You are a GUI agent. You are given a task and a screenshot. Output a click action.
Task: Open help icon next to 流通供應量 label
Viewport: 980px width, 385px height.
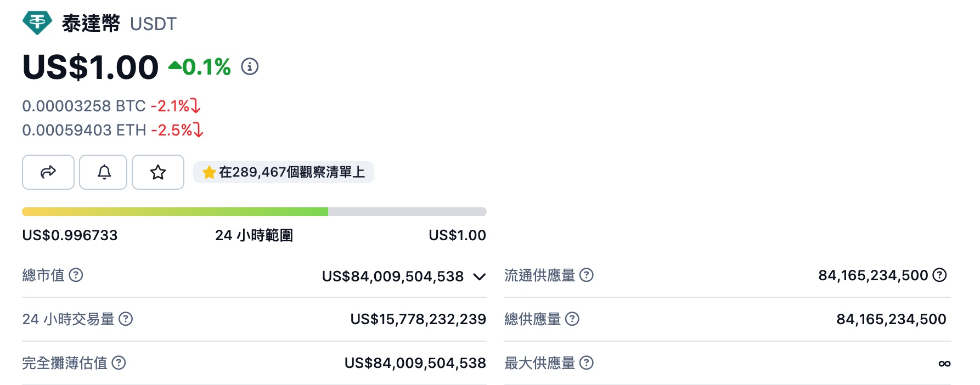(587, 275)
